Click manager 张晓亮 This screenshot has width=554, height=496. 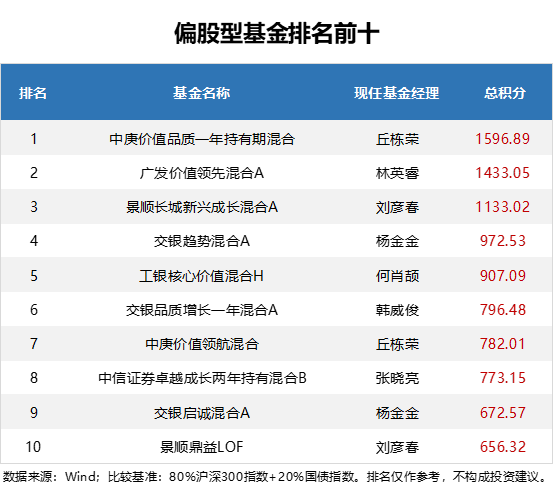tap(397, 378)
